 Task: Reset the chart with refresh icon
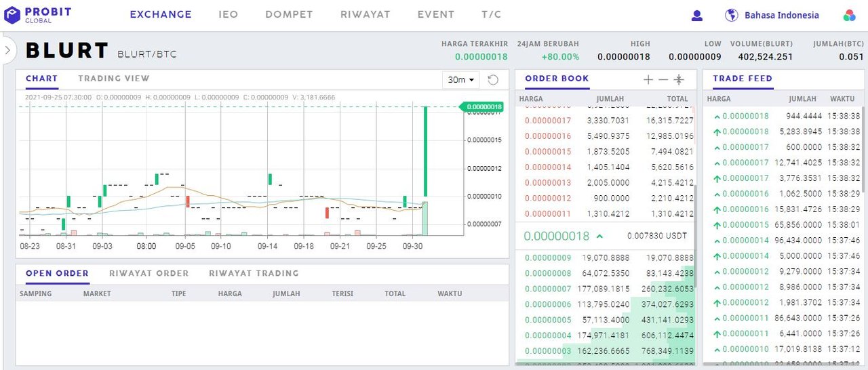493,80
